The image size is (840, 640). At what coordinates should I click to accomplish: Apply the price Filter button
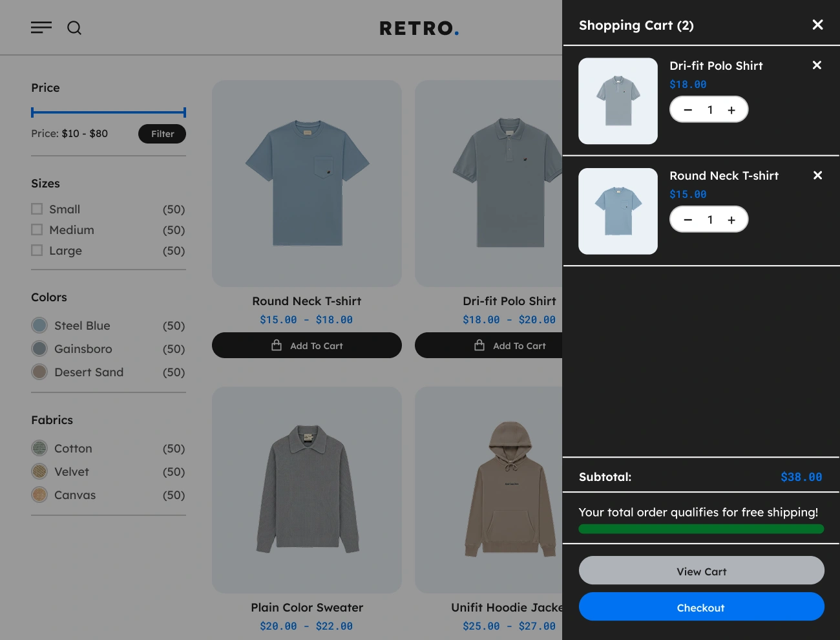[162, 134]
